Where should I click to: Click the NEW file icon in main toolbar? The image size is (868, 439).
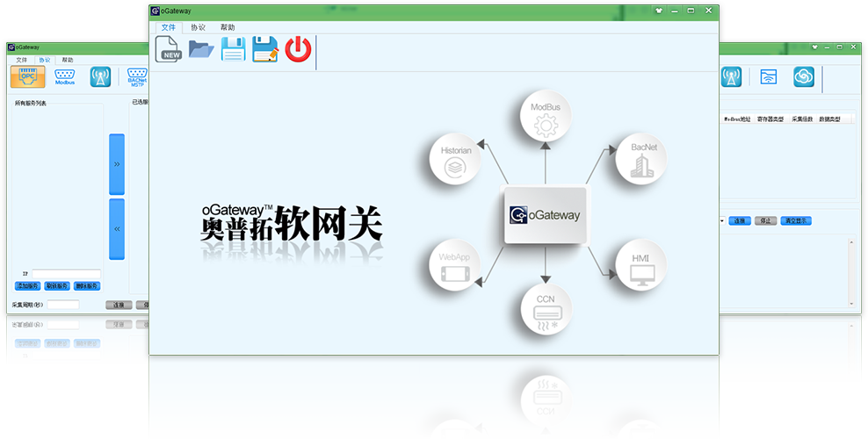coord(169,48)
